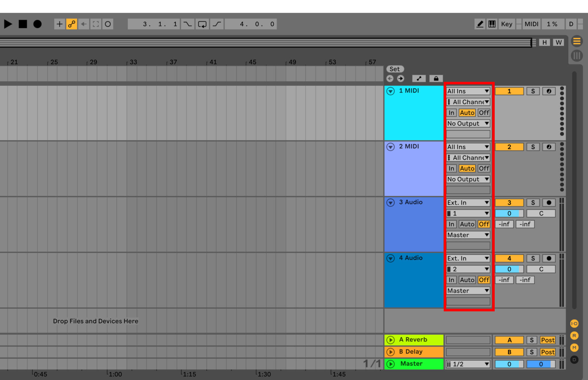
Task: Open MIDI Map Mode
Action: [x=531, y=24]
